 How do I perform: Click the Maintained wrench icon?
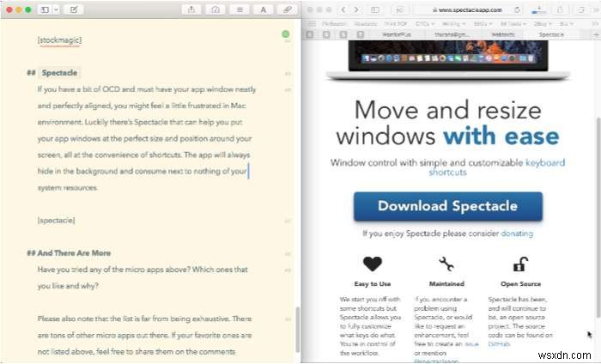point(446,264)
